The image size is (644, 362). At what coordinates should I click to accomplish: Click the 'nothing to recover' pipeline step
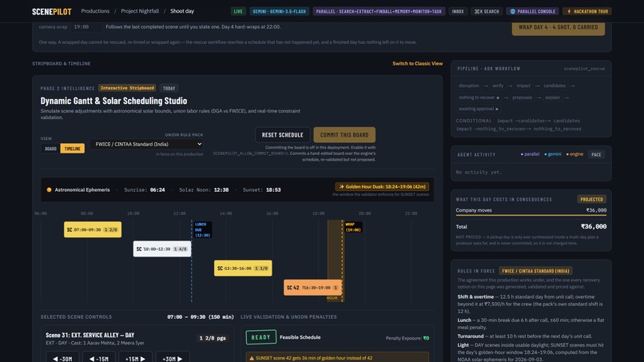(479, 97)
